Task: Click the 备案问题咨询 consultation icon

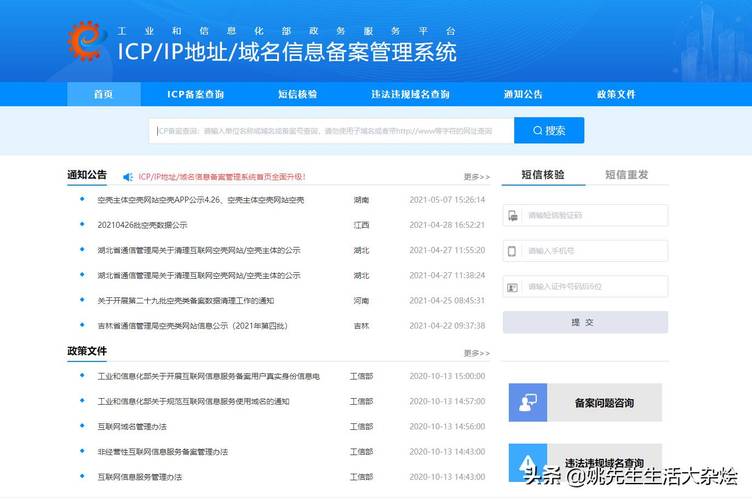Action: coord(528,403)
